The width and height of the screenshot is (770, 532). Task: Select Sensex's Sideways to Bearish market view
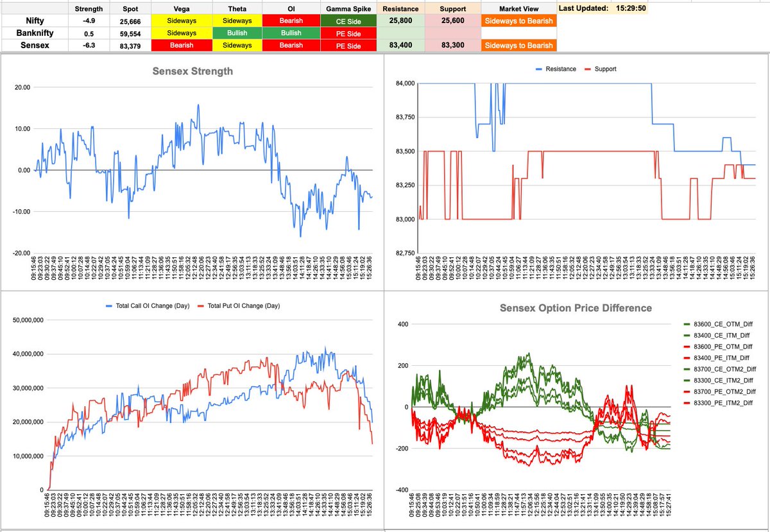[x=519, y=45]
